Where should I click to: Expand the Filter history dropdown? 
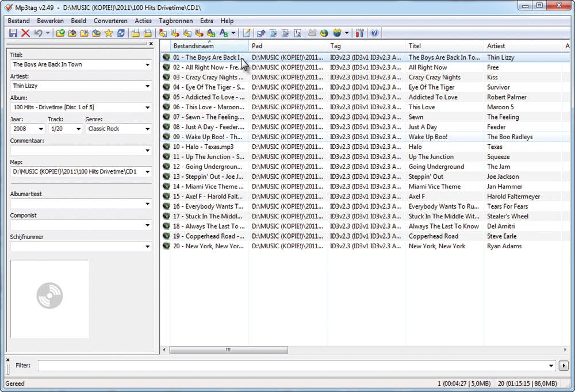551,366
